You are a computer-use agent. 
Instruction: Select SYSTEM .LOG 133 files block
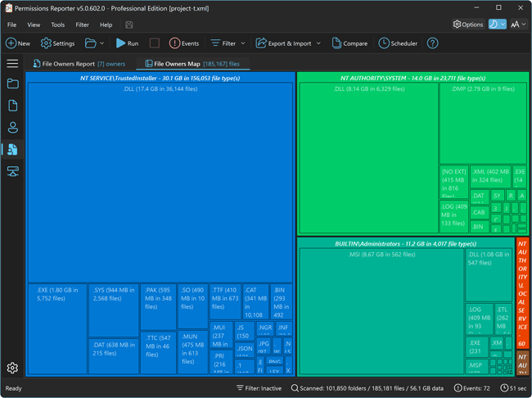[x=454, y=216]
